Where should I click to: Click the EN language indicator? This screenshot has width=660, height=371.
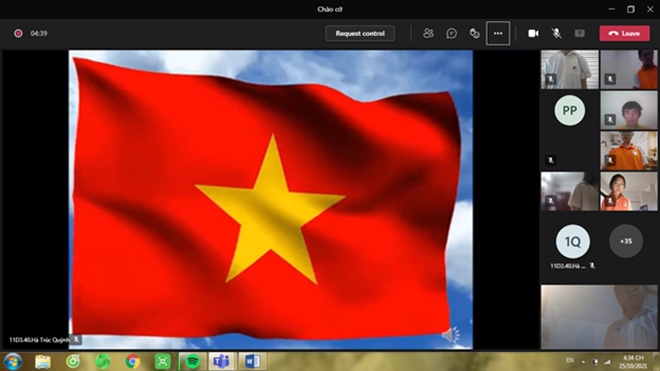click(x=570, y=360)
